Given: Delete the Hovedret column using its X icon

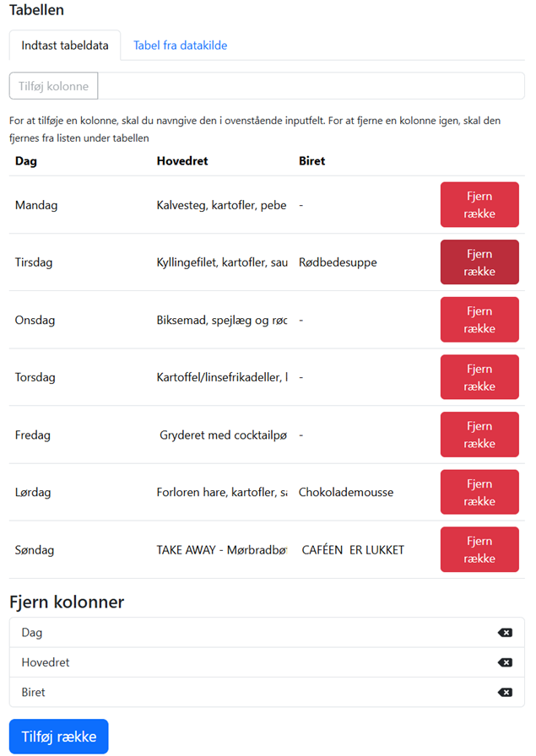Looking at the screenshot, I should (505, 662).
